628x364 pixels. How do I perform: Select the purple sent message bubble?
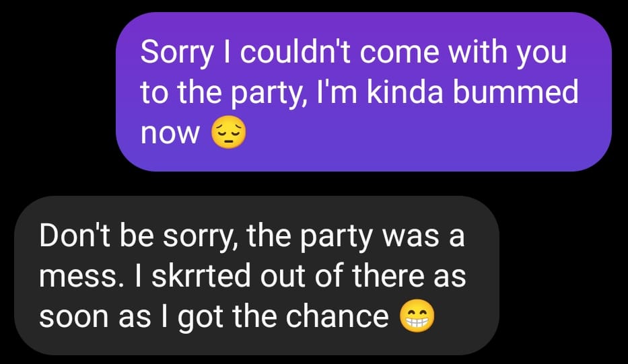tap(363, 92)
